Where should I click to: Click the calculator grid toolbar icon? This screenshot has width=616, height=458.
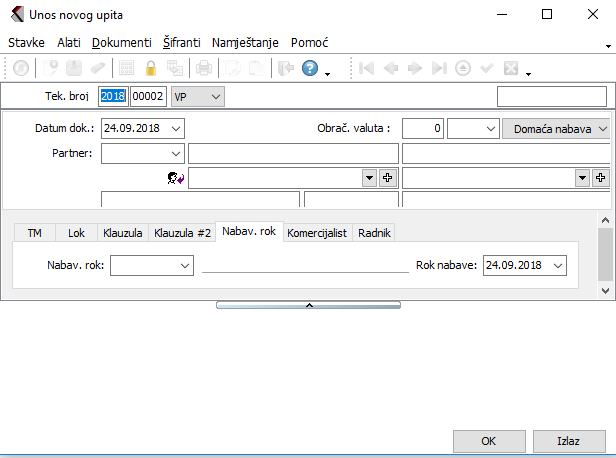point(127,69)
